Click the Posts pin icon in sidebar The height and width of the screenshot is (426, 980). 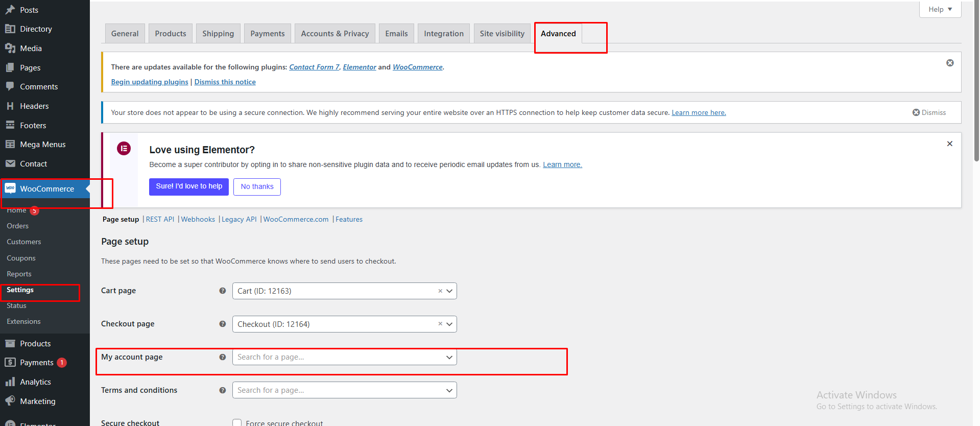(x=10, y=10)
